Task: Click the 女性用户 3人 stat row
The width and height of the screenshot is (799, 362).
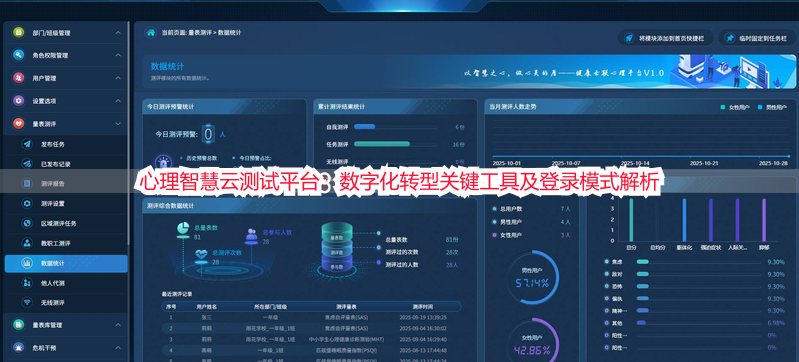Action: click(x=531, y=235)
